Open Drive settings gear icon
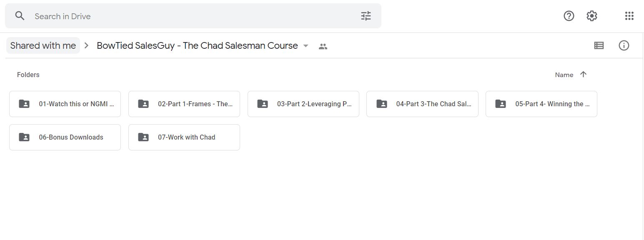Screen dimensions: 644x240 (591, 16)
